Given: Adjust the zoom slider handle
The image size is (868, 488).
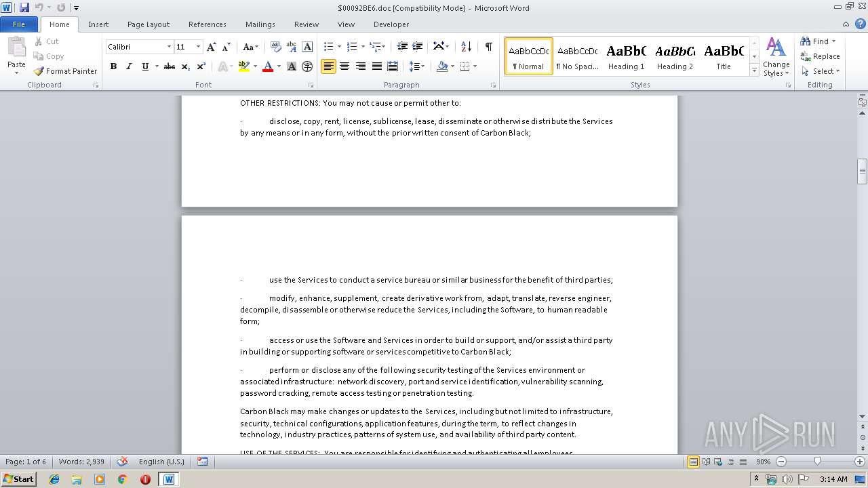Looking at the screenshot, I should (x=817, y=462).
